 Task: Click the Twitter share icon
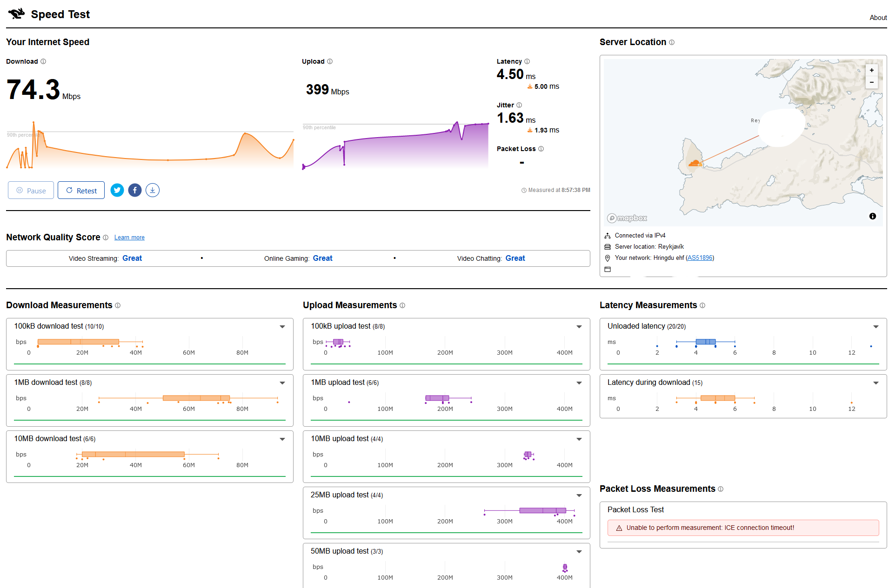tap(117, 190)
